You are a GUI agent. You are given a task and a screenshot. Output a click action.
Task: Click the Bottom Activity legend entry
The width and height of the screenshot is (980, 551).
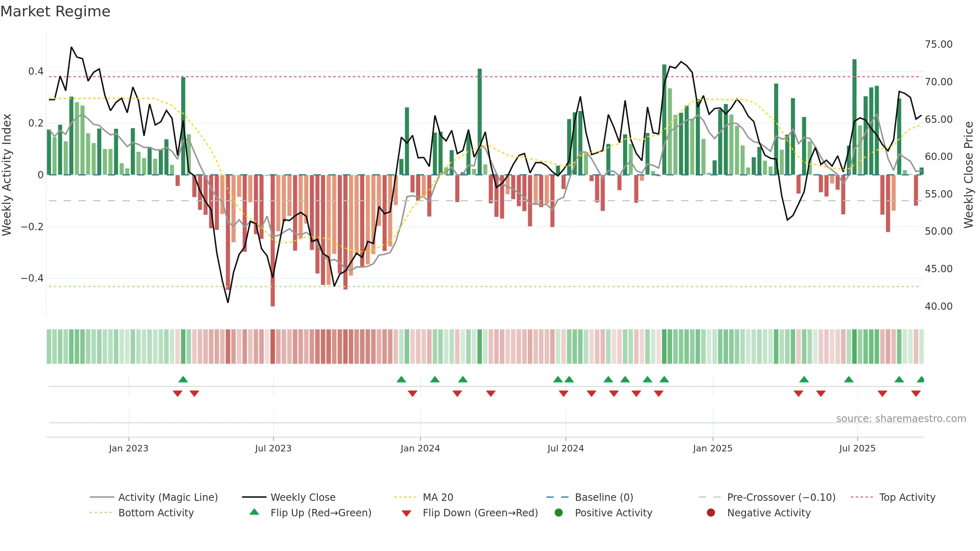click(142, 513)
